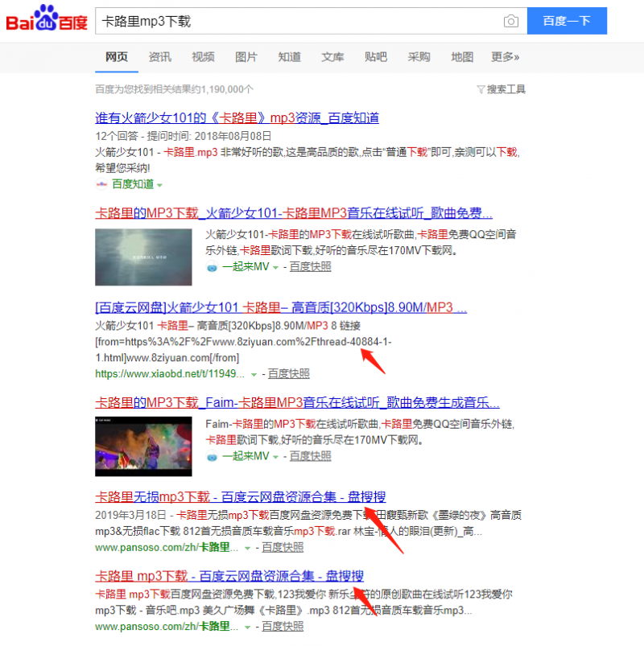Click the result count text 百度为您找到相关结果约1,190,000个
Image resolution: width=644 pixels, height=646 pixels.
174,89
